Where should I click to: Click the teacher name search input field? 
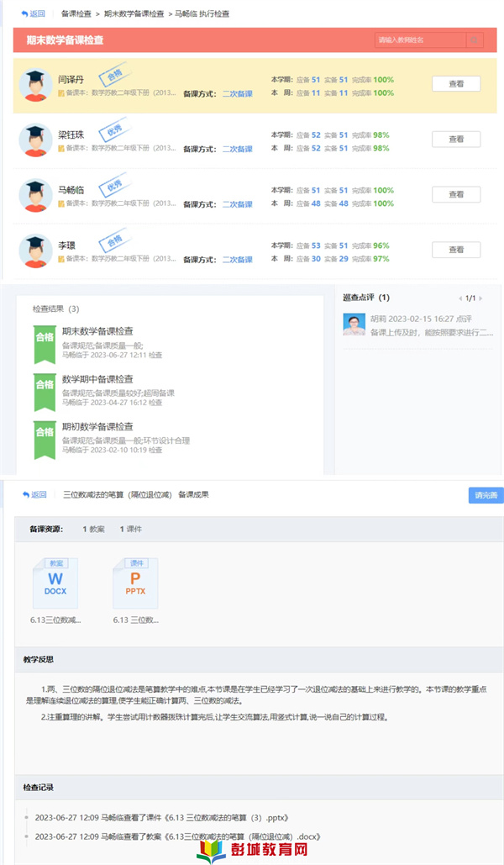tap(420, 40)
